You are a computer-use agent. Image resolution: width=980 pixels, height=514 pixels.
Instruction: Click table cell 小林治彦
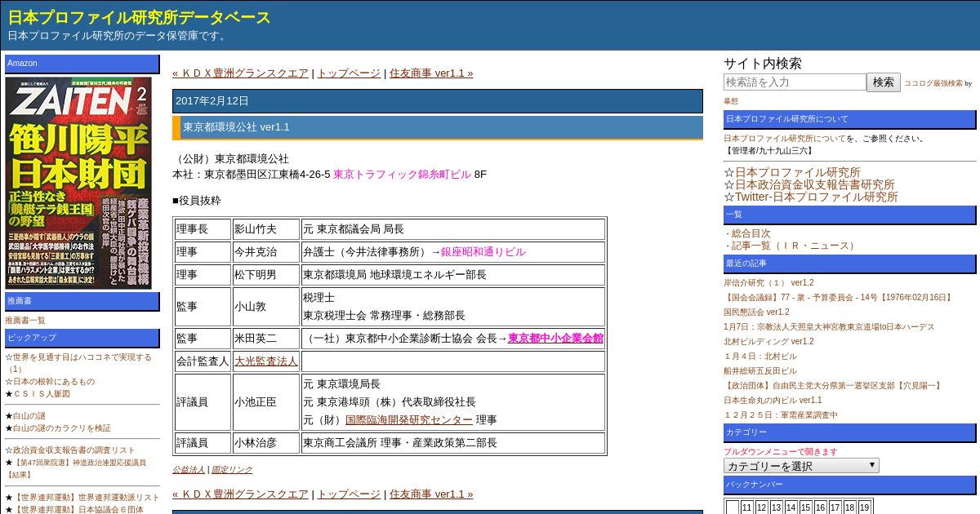pos(266,443)
